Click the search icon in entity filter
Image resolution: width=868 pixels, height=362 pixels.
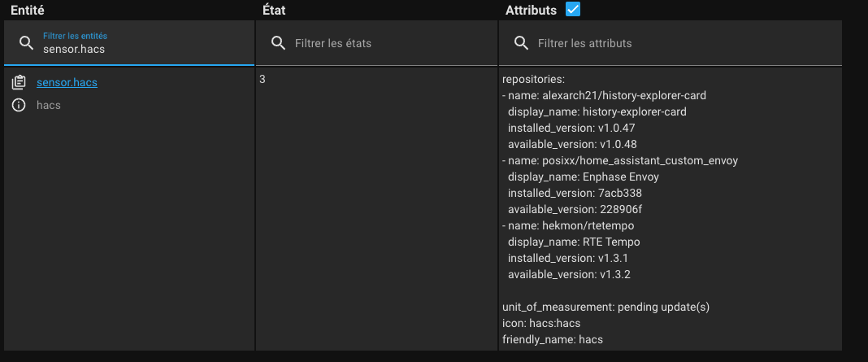[26, 43]
